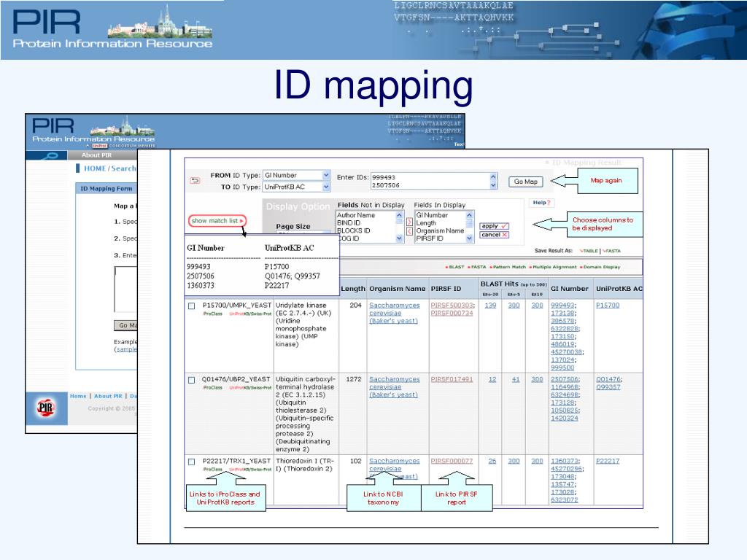The height and width of the screenshot is (560, 747).
Task: Click the PIR logo in the slide header
Action: 46,22
